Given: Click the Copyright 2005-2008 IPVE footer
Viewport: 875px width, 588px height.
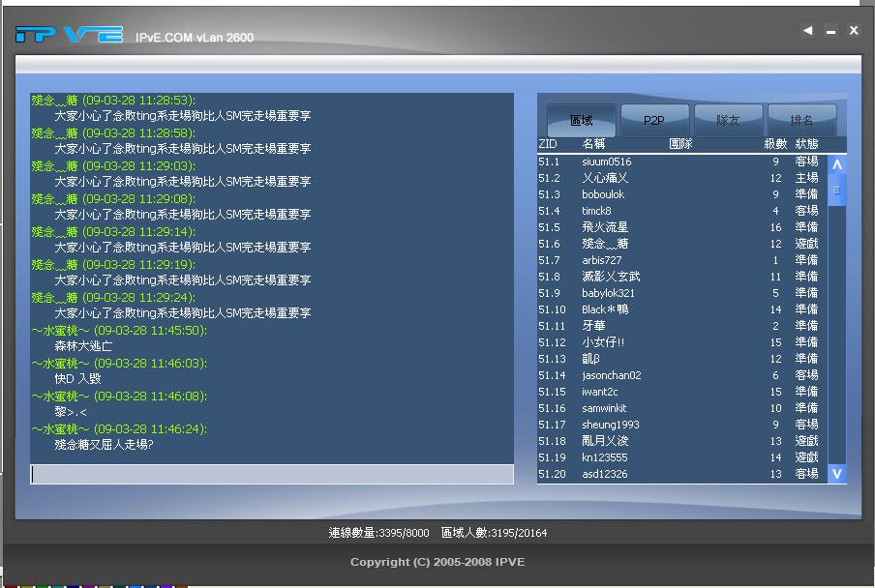Looking at the screenshot, I should tap(437, 562).
